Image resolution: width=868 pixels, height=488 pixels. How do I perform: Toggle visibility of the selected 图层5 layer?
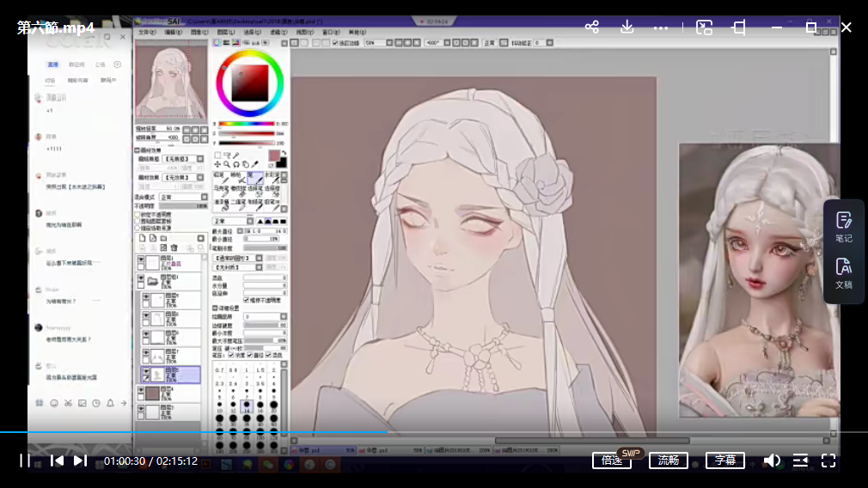(146, 371)
